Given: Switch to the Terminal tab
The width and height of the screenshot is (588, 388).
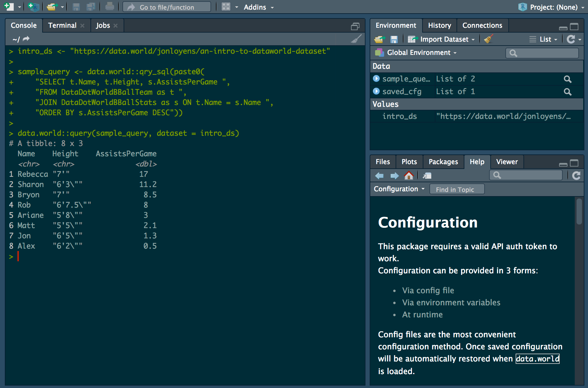Looking at the screenshot, I should 62,25.
